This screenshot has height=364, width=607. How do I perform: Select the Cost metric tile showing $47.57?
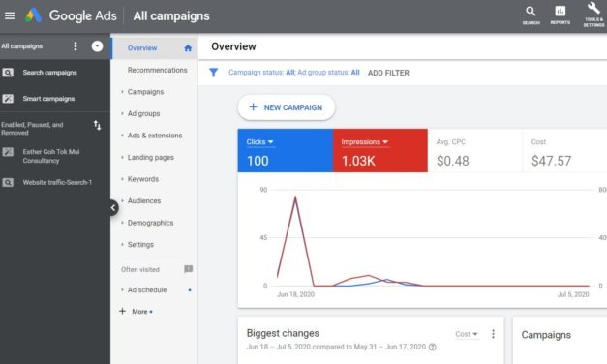[565, 151]
